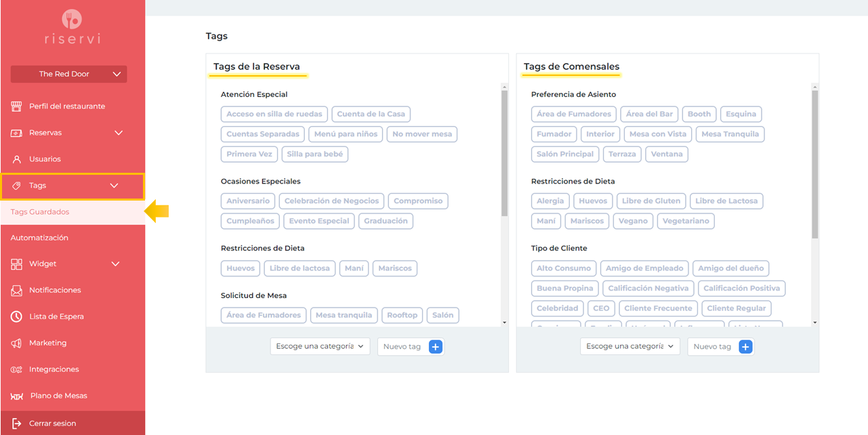Select tag Cliente Frecuente
The height and width of the screenshot is (435, 868).
pos(658,308)
